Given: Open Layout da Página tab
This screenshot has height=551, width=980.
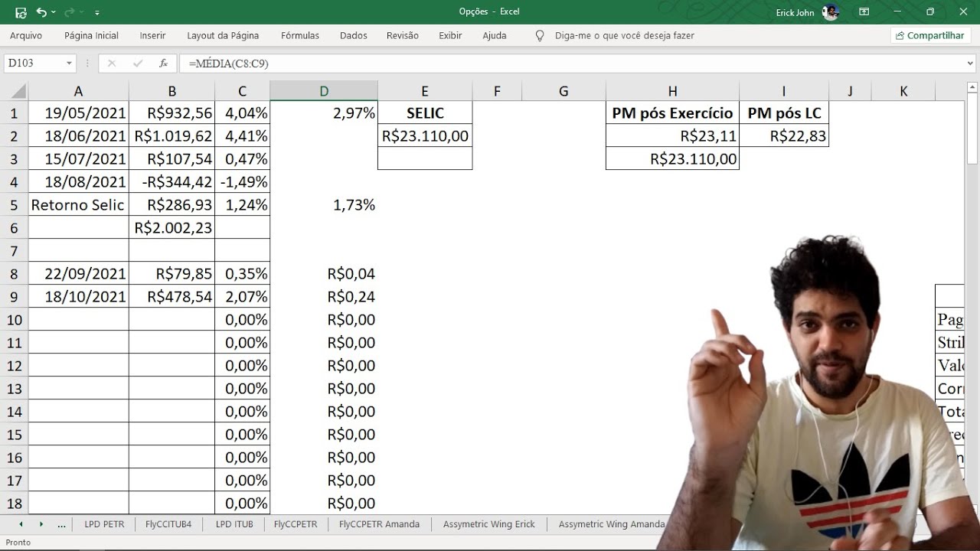Looking at the screenshot, I should pyautogui.click(x=223, y=35).
